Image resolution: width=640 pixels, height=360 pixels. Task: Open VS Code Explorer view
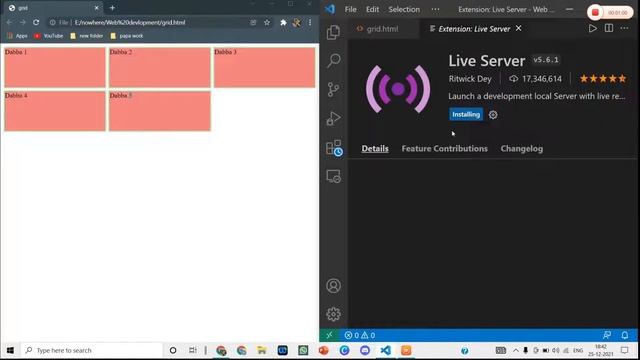click(x=333, y=32)
